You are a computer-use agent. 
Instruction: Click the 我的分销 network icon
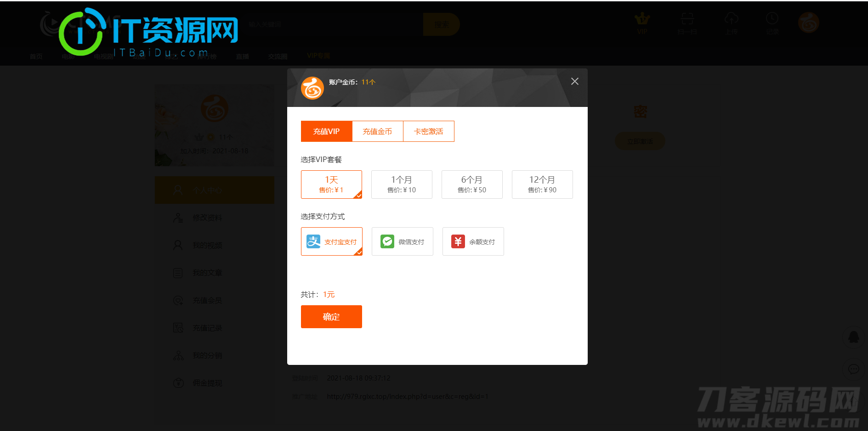pos(178,355)
